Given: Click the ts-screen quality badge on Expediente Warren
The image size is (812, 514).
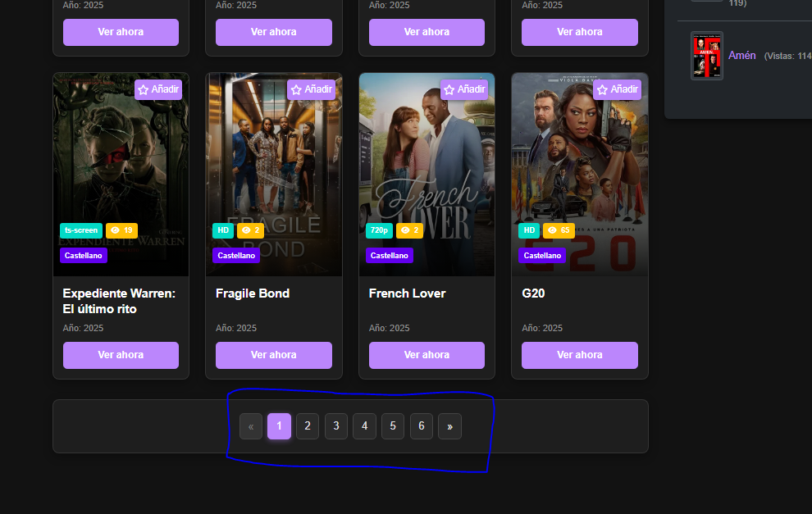Looking at the screenshot, I should pyautogui.click(x=80, y=230).
